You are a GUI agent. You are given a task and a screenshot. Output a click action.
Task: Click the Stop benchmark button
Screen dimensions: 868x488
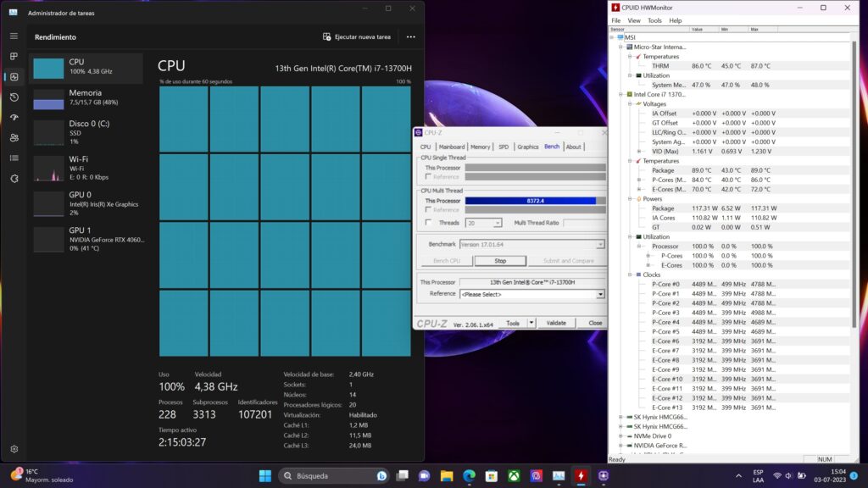[x=500, y=261]
